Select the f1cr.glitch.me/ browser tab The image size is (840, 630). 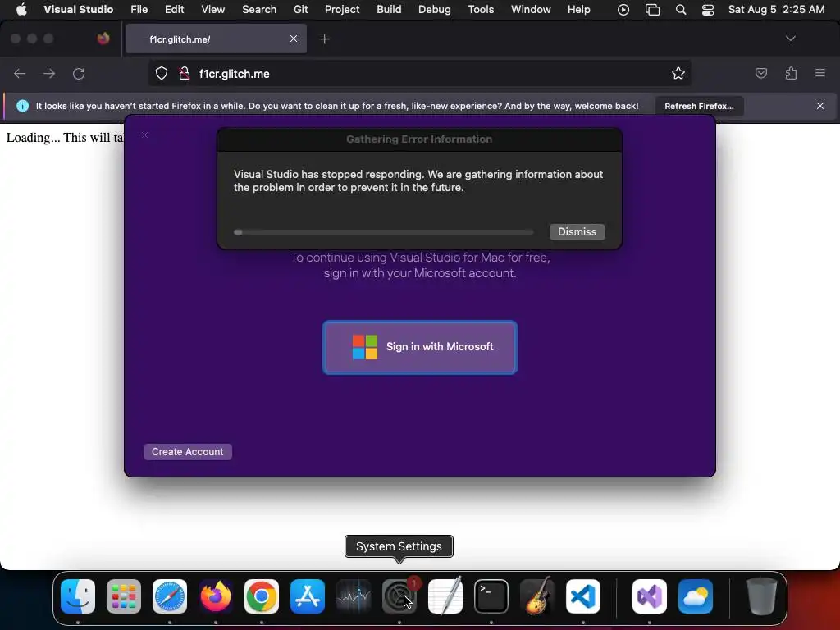coord(216,39)
